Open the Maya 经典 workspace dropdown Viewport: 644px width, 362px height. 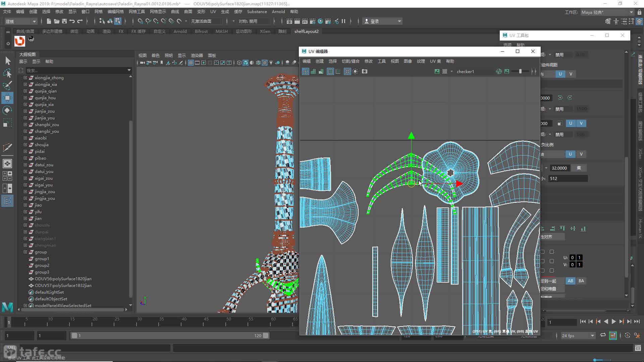click(607, 12)
